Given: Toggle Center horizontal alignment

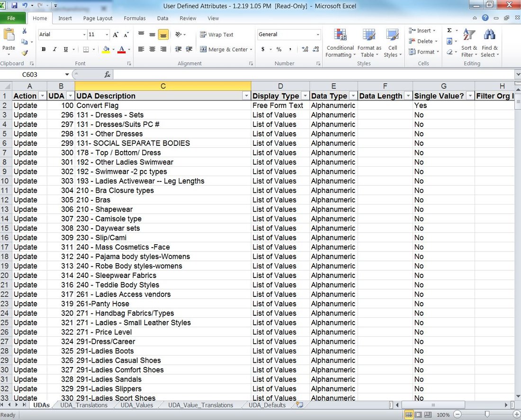Looking at the screenshot, I should [152, 49].
